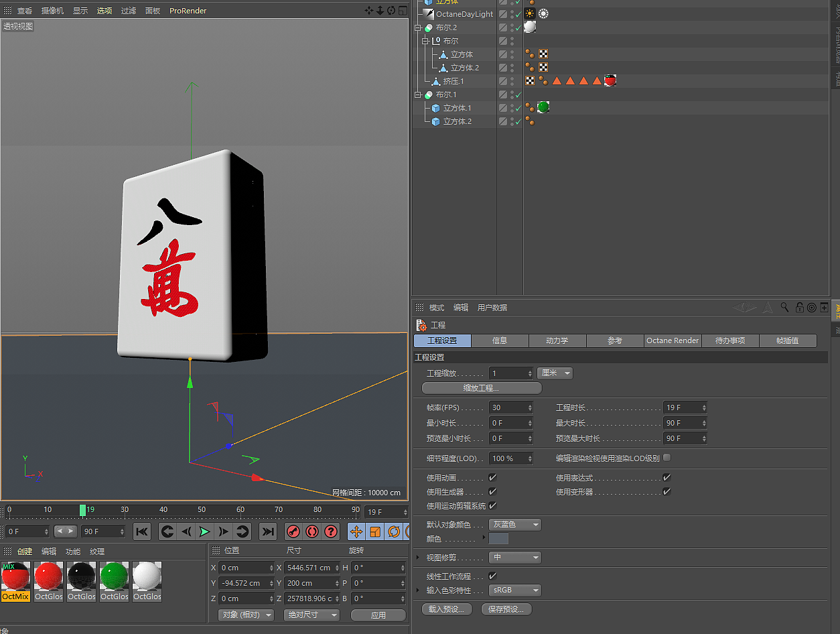
Task: Open 默认对象颜色 灰蓝色 dropdown
Action: pos(514,525)
